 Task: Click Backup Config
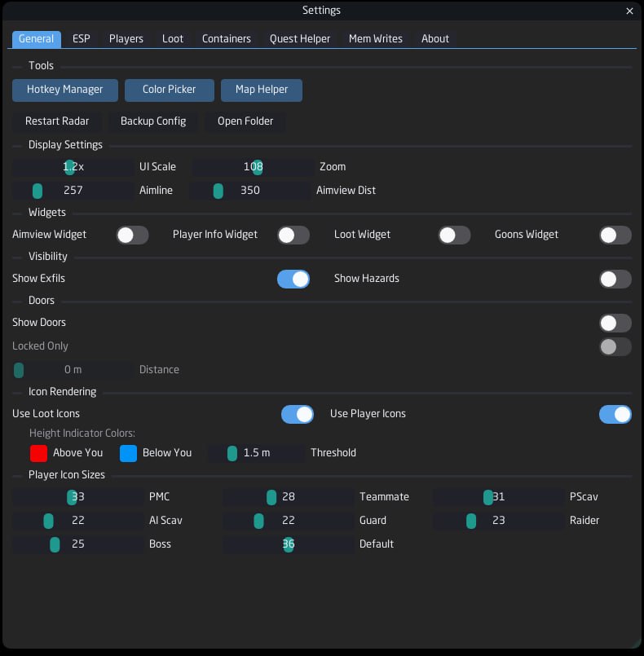click(x=153, y=121)
